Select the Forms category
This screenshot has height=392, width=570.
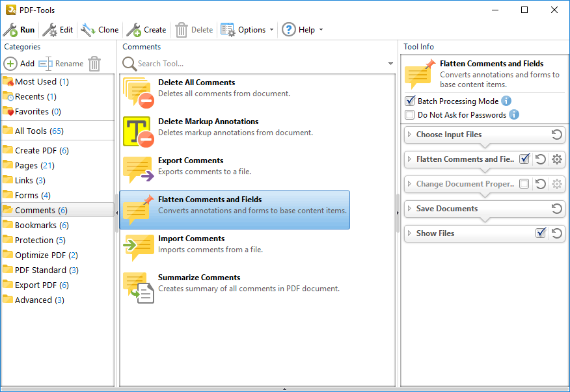click(x=58, y=195)
